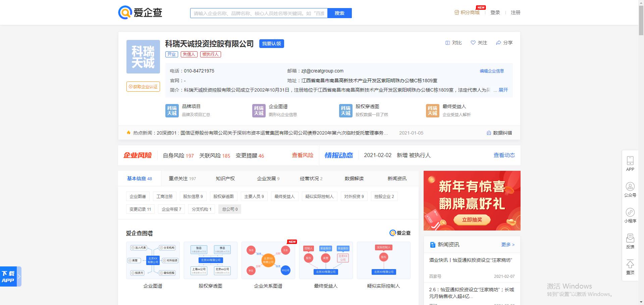The width and height of the screenshot is (644, 305).
Task: Select the 变更记录 11 sub-tab
Action: tap(140, 209)
